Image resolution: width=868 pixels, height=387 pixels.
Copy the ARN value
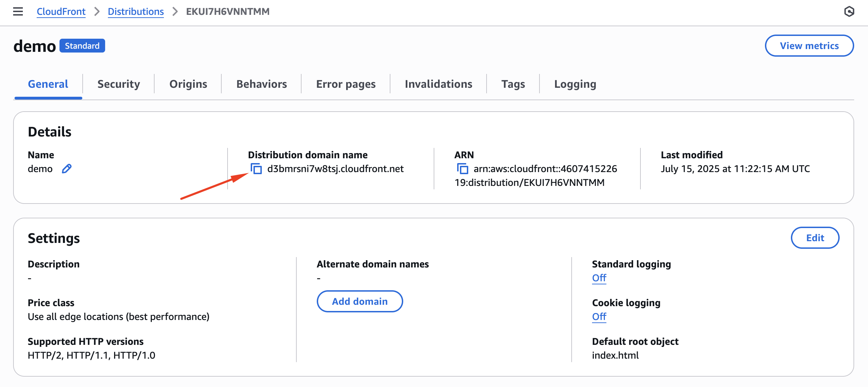pos(463,169)
